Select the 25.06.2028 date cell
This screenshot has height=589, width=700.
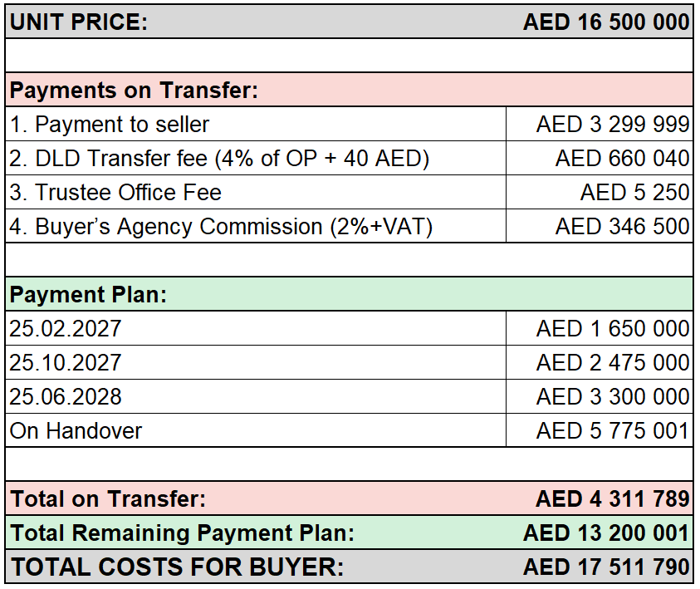256,396
